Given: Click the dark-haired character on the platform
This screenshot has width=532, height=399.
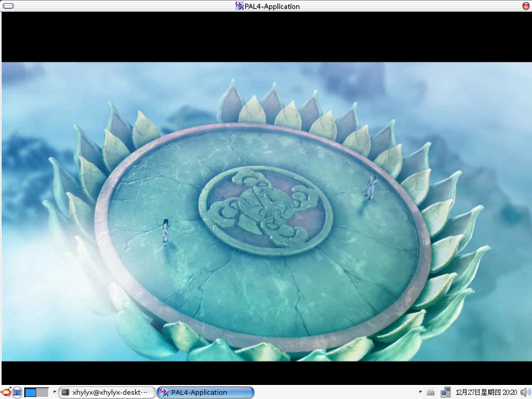Looking at the screenshot, I should (166, 232).
